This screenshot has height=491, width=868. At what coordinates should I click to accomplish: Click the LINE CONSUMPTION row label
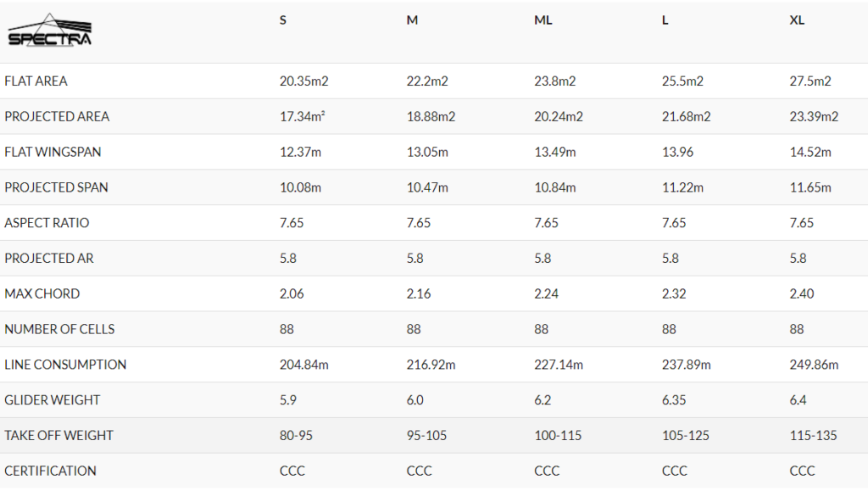[x=65, y=365]
